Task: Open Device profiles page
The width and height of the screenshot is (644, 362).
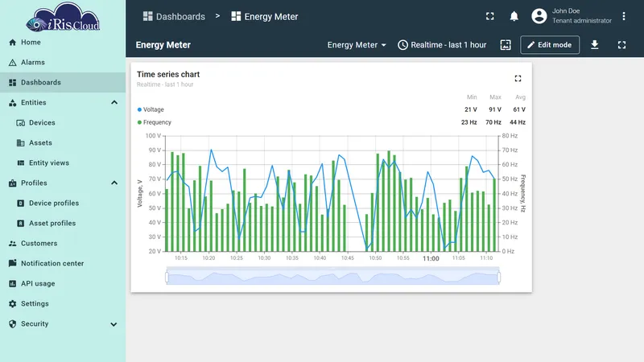Action: point(63,204)
